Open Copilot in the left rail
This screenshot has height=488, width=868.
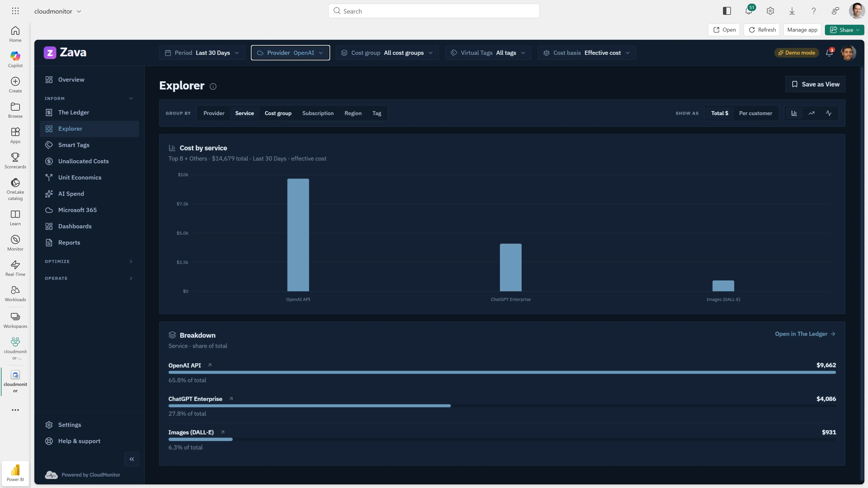click(15, 60)
